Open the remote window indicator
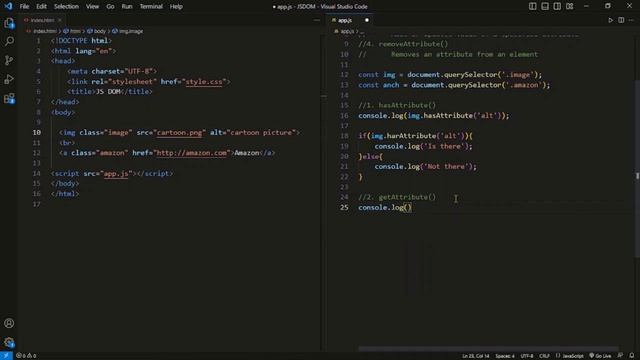The image size is (640, 360). coord(6,356)
